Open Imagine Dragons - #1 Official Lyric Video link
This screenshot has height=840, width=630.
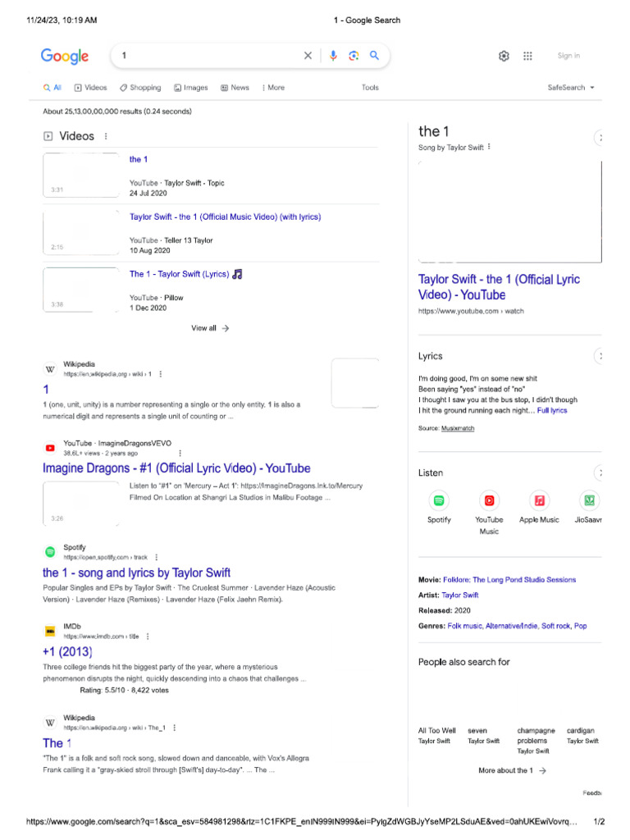click(x=177, y=468)
